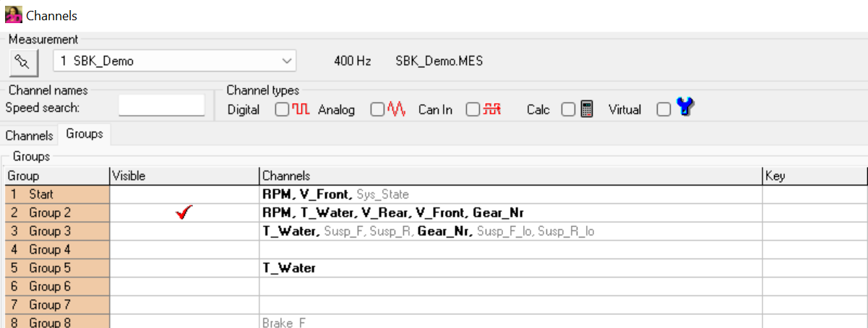Screen dimensions: 868x328
Task: Click the Analog red waveform icon
Action: point(396,110)
